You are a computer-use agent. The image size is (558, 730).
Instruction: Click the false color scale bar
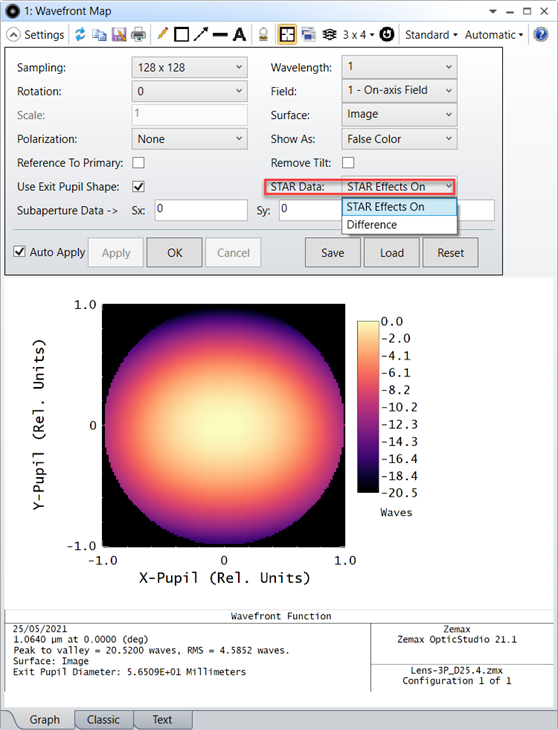point(368,406)
